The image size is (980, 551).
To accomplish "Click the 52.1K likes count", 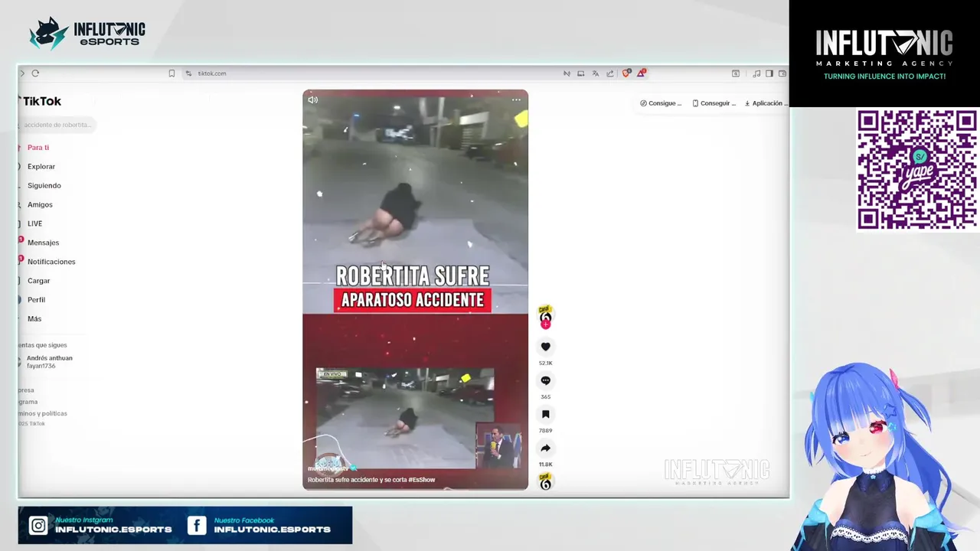I will click(545, 363).
